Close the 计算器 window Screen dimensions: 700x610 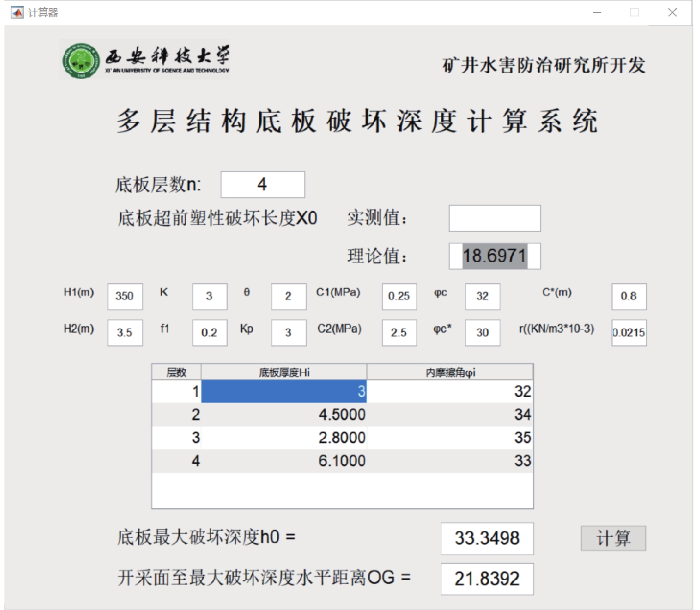pyautogui.click(x=672, y=12)
